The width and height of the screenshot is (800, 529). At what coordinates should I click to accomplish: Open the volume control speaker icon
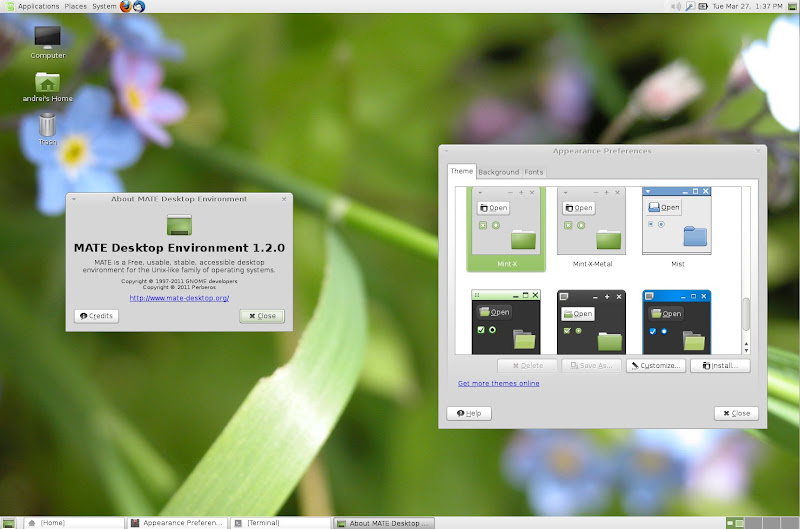(676, 6)
